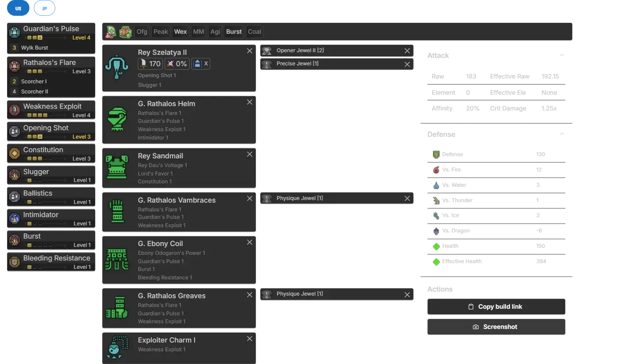The height and width of the screenshot is (364, 618).
Task: Select the G. Rathalos Vambraces arm icon
Action: [x=117, y=211]
